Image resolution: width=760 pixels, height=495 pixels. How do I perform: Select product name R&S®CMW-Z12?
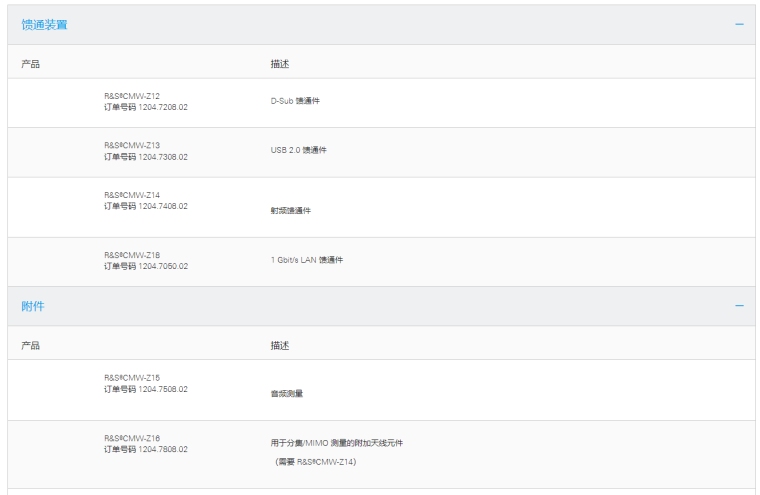(x=132, y=96)
